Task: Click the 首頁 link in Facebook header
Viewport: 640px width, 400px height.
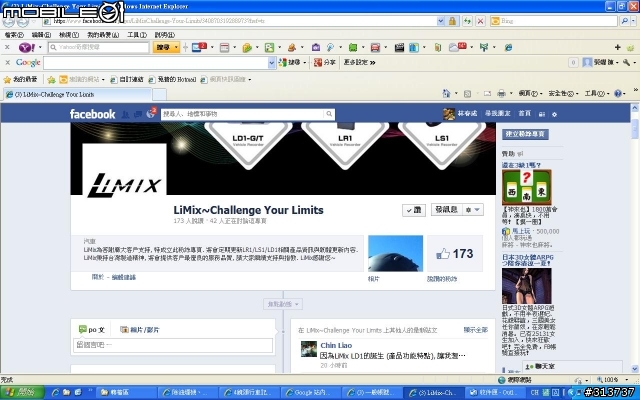Action: [524, 113]
